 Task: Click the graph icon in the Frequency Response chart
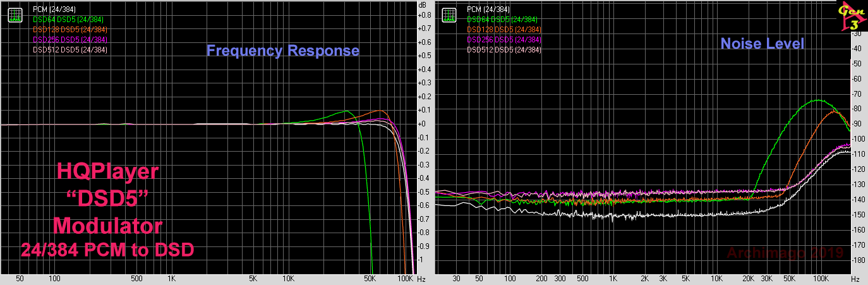pyautogui.click(x=15, y=15)
